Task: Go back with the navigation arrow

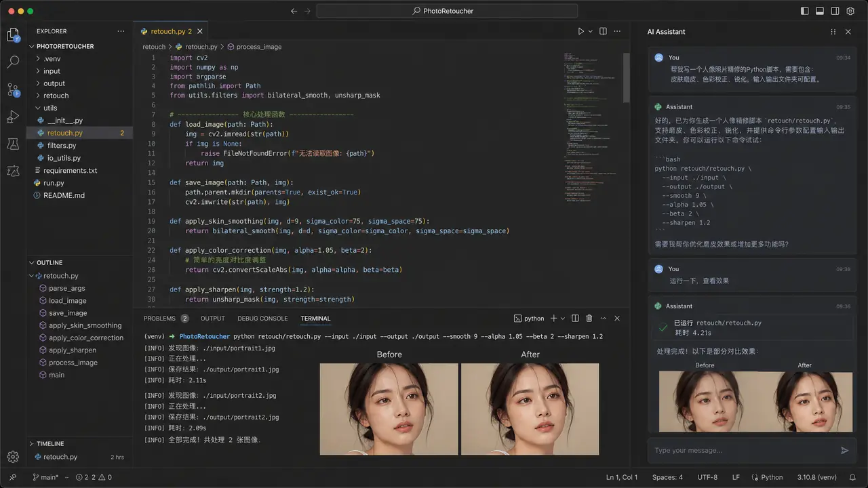Action: pyautogui.click(x=294, y=11)
